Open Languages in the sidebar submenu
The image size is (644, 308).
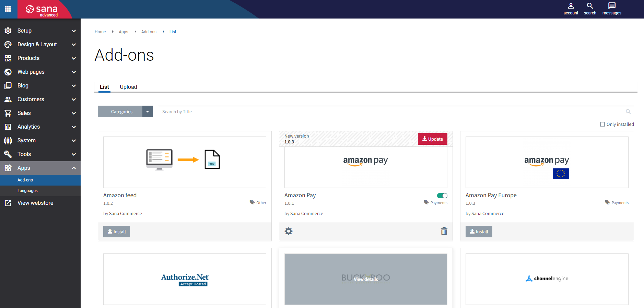(40, 191)
